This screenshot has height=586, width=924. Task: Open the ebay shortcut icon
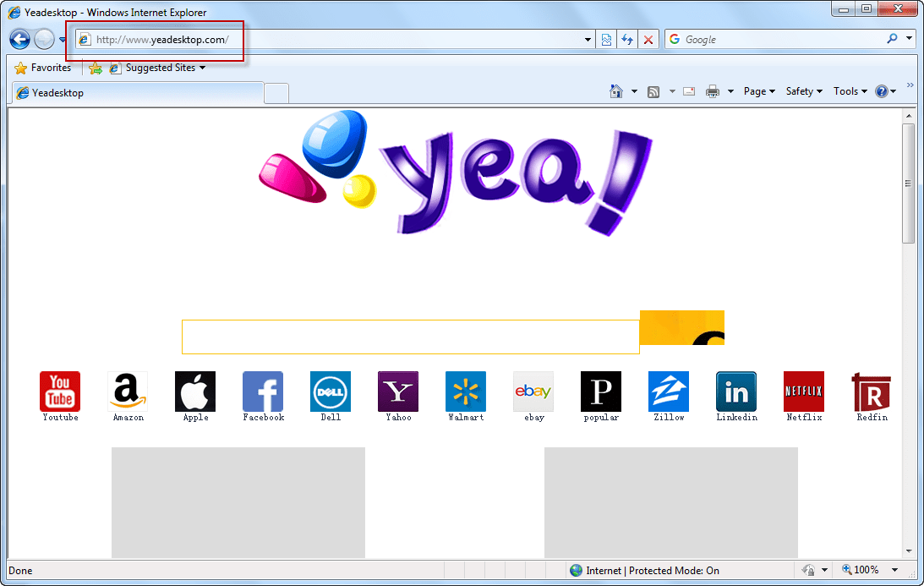coord(533,392)
